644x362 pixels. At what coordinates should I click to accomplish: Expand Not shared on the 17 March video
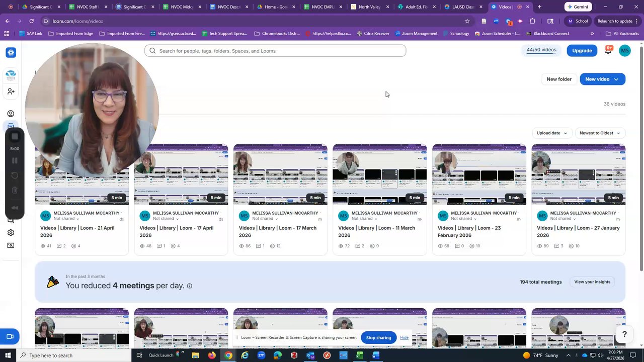pos(265,219)
